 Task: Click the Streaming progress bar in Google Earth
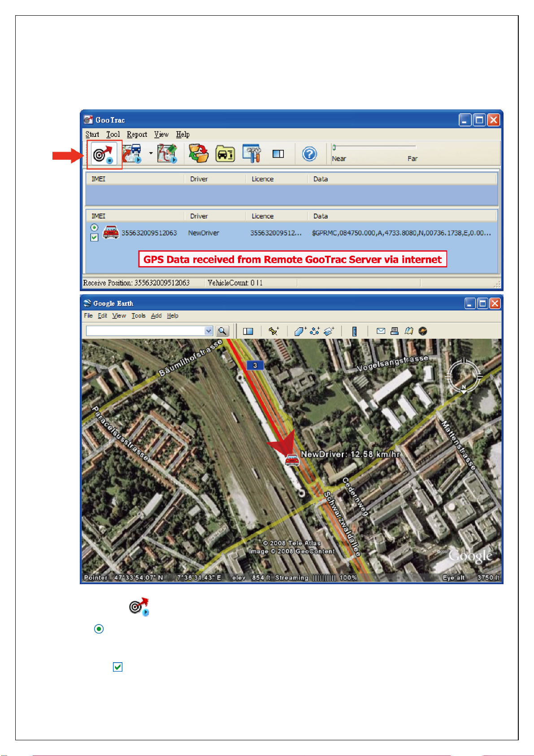[x=324, y=577]
